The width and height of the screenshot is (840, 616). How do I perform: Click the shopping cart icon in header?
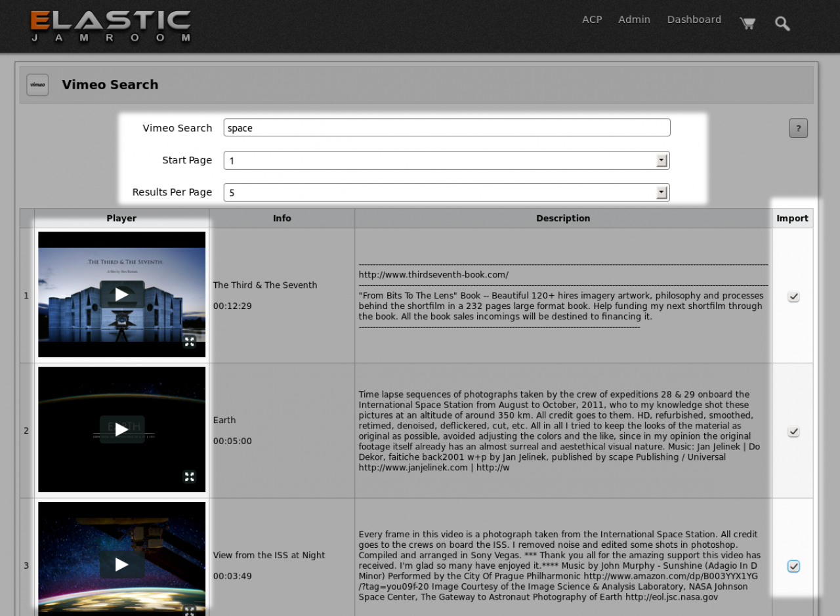(x=747, y=24)
